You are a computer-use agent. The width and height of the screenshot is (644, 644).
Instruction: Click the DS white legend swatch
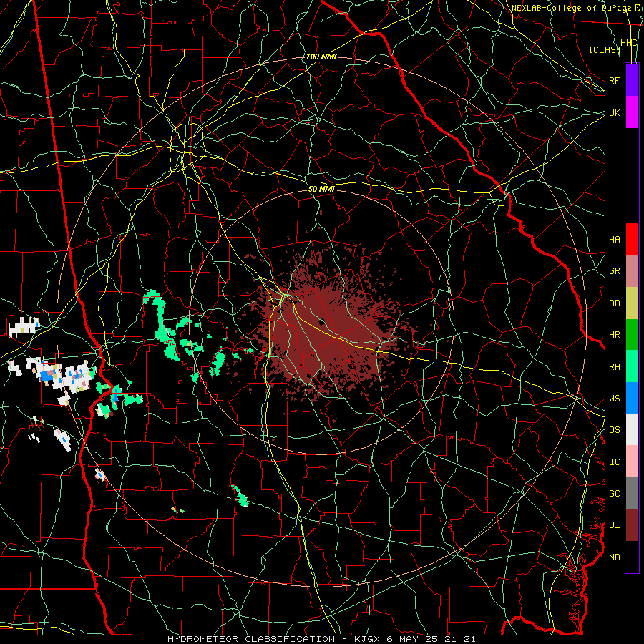[x=632, y=429]
